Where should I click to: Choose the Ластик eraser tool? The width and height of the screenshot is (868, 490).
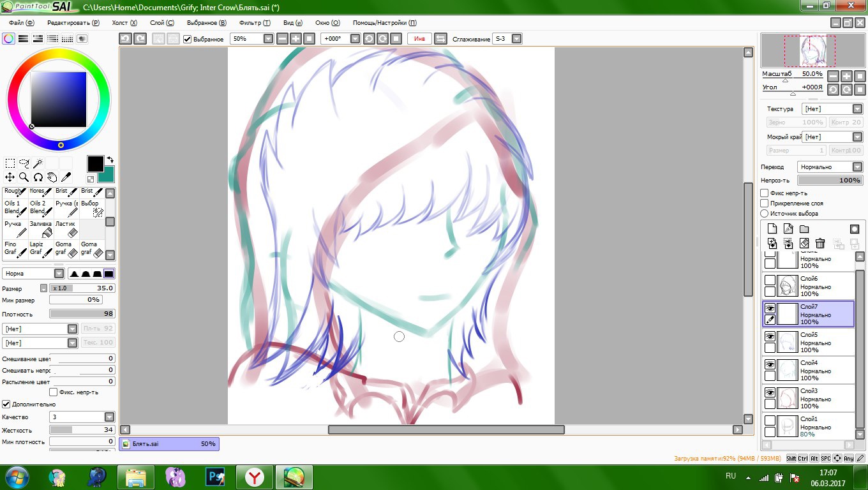tap(67, 229)
